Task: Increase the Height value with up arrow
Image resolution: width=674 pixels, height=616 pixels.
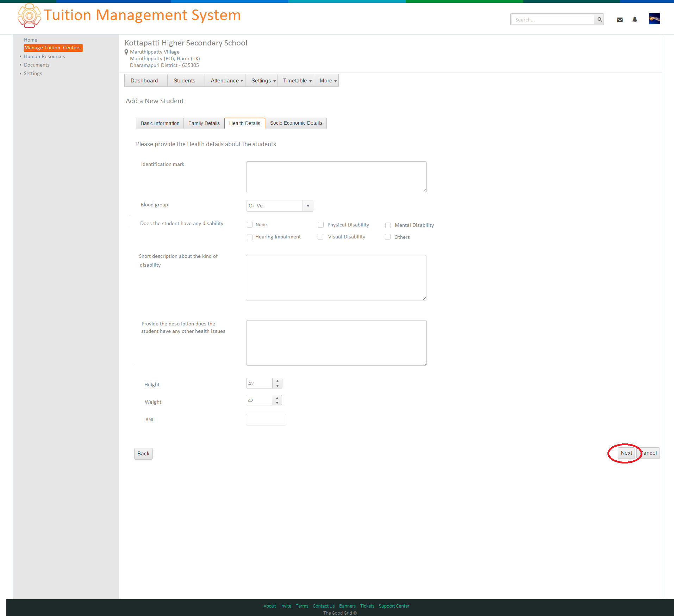Action: [x=277, y=381]
